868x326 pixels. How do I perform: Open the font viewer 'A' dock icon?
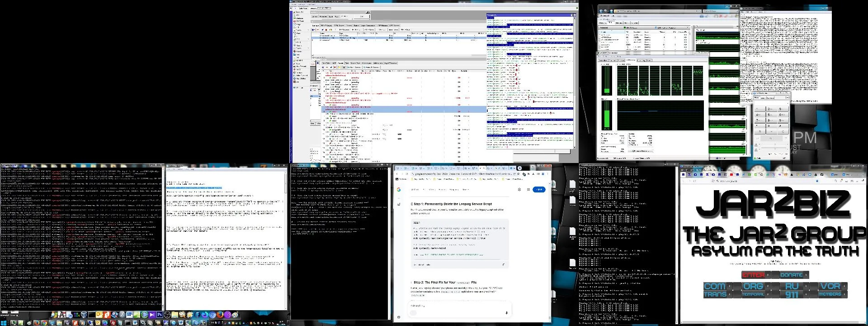pos(62,315)
